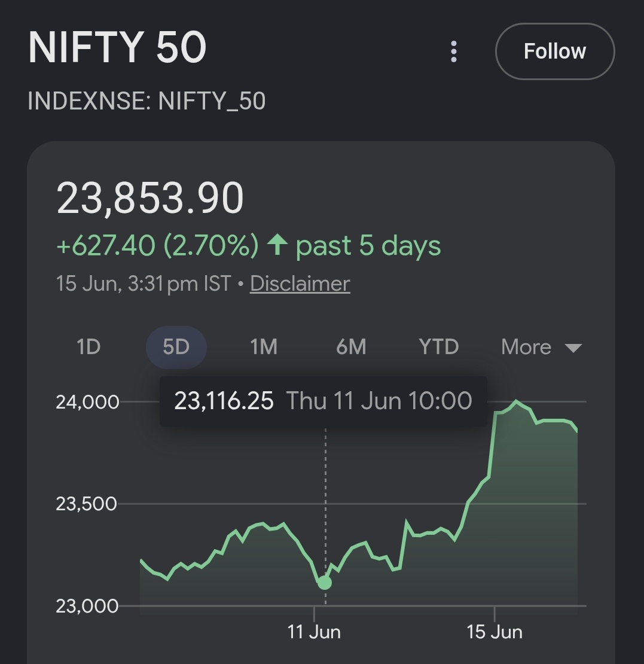Click the dropdown arrow beside More
The height and width of the screenshot is (664, 644).
(x=573, y=348)
